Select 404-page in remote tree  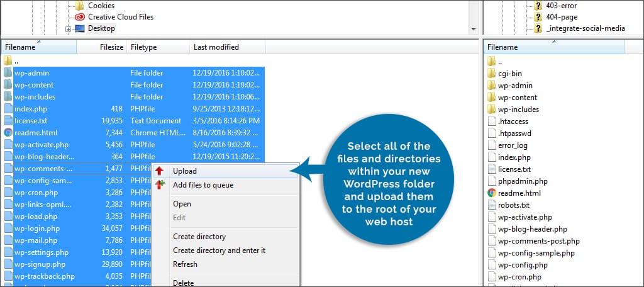coord(562,17)
